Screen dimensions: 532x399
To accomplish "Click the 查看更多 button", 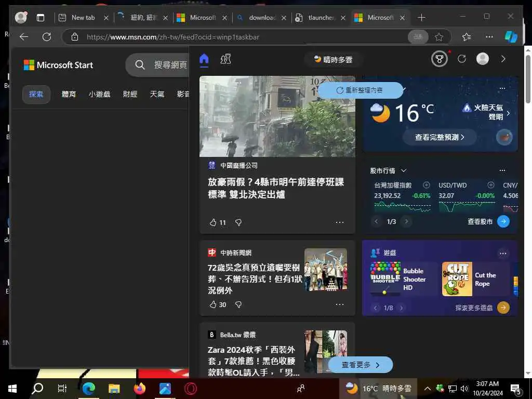I will [361, 365].
